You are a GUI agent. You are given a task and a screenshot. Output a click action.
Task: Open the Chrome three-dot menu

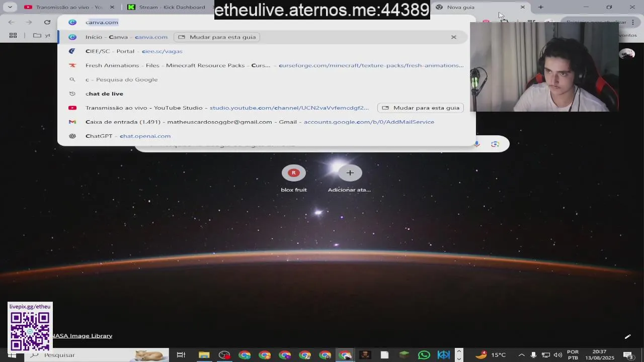[x=633, y=22]
